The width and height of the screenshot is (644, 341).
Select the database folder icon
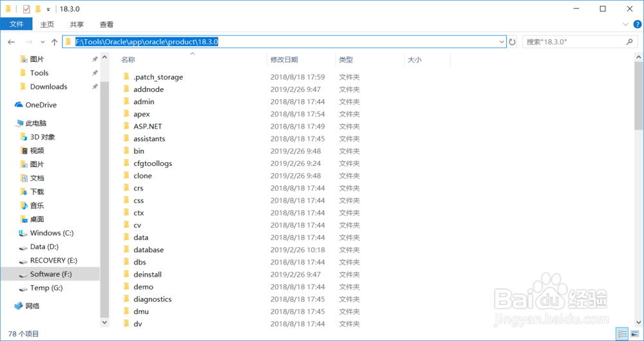coord(126,250)
